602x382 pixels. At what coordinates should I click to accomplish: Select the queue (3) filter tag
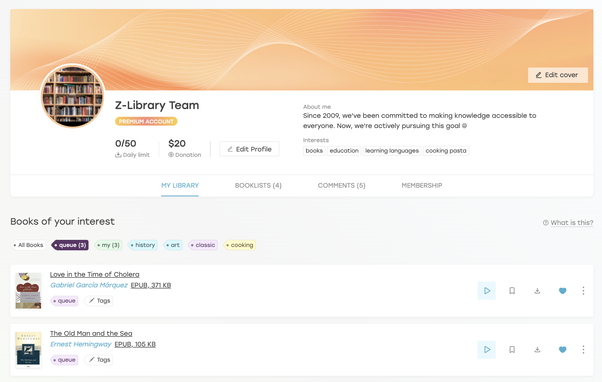pyautogui.click(x=70, y=245)
